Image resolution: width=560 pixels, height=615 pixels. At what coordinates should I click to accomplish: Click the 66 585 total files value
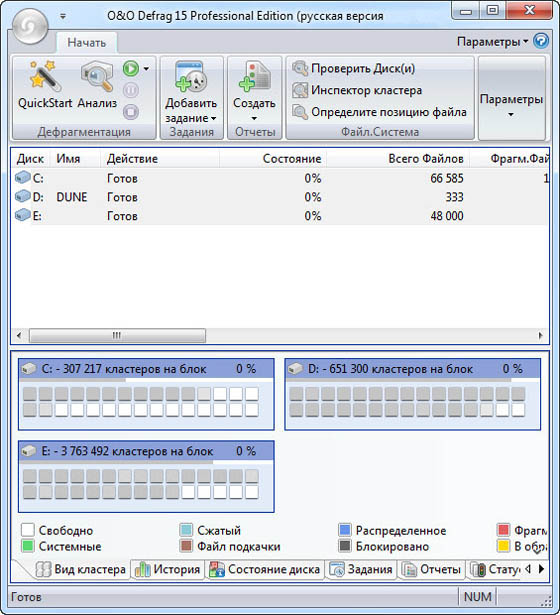coord(447,178)
